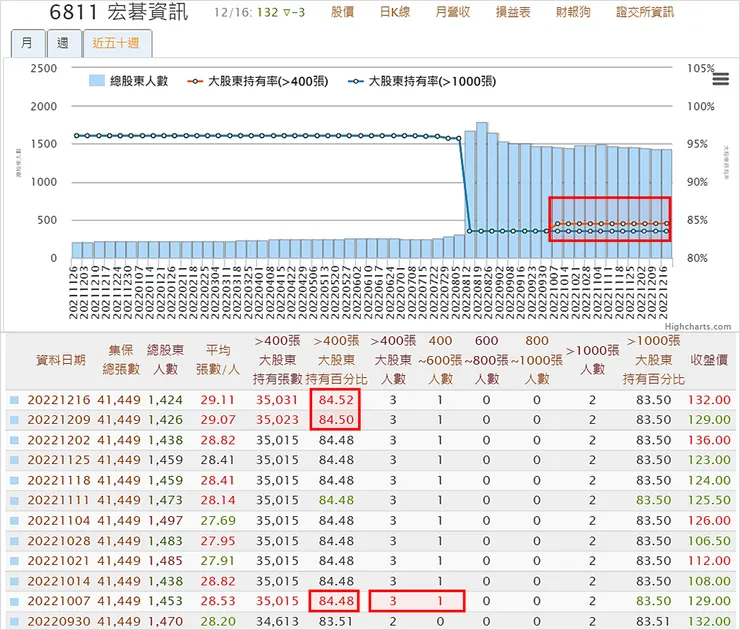This screenshot has height=630, width=740.
Task: Click the average value 27.69
Action: click(218, 521)
